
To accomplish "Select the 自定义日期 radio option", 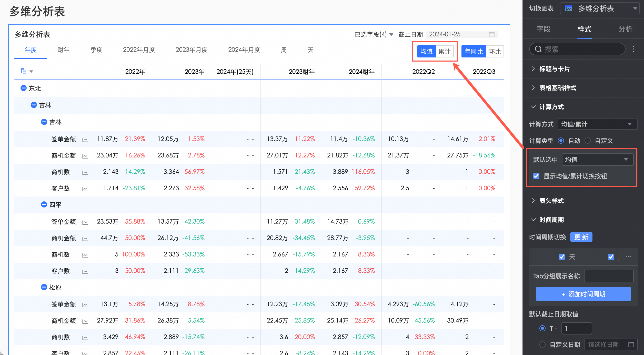I will coord(542,344).
